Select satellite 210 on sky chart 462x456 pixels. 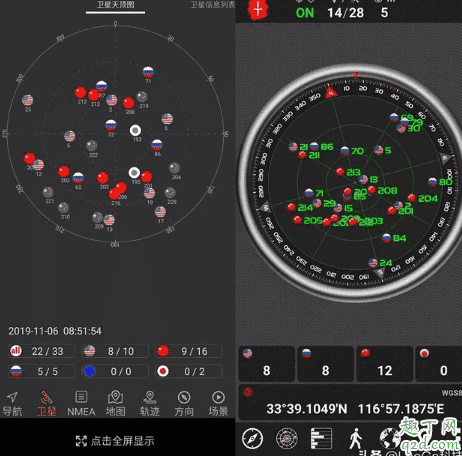tap(63, 208)
